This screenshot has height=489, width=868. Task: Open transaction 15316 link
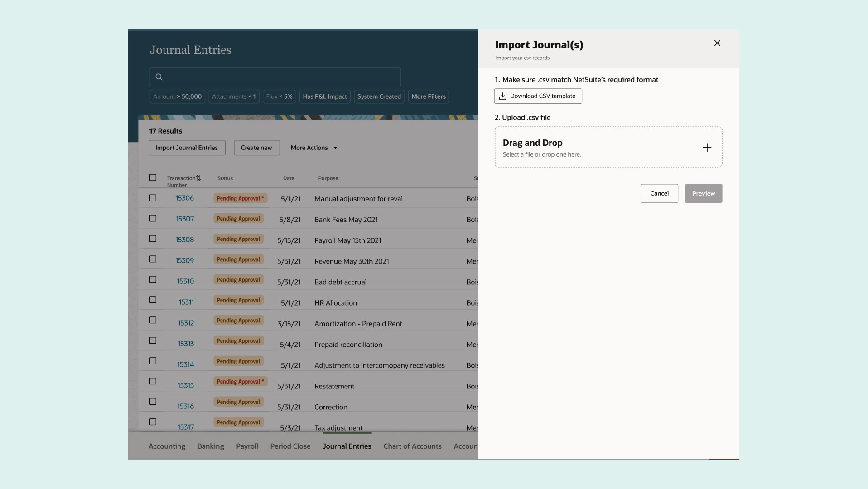pos(185,406)
